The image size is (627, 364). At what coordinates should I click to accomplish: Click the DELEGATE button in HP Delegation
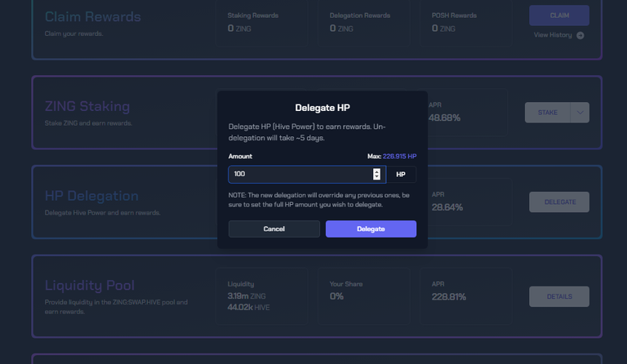(559, 202)
